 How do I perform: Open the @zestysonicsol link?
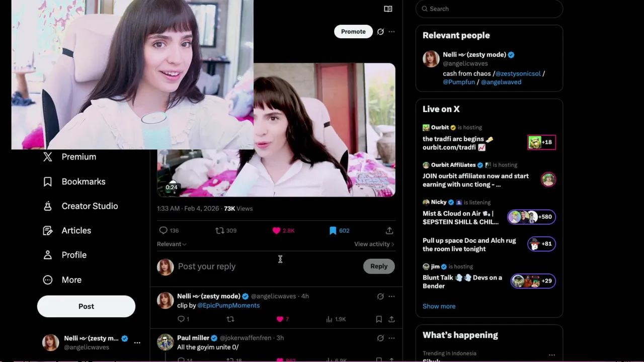pyautogui.click(x=518, y=73)
